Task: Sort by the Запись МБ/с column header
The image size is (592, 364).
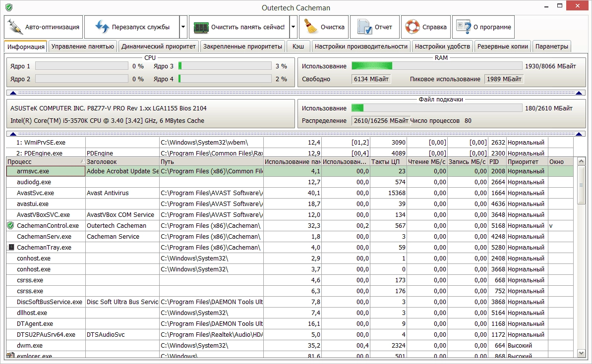Action: [468, 161]
